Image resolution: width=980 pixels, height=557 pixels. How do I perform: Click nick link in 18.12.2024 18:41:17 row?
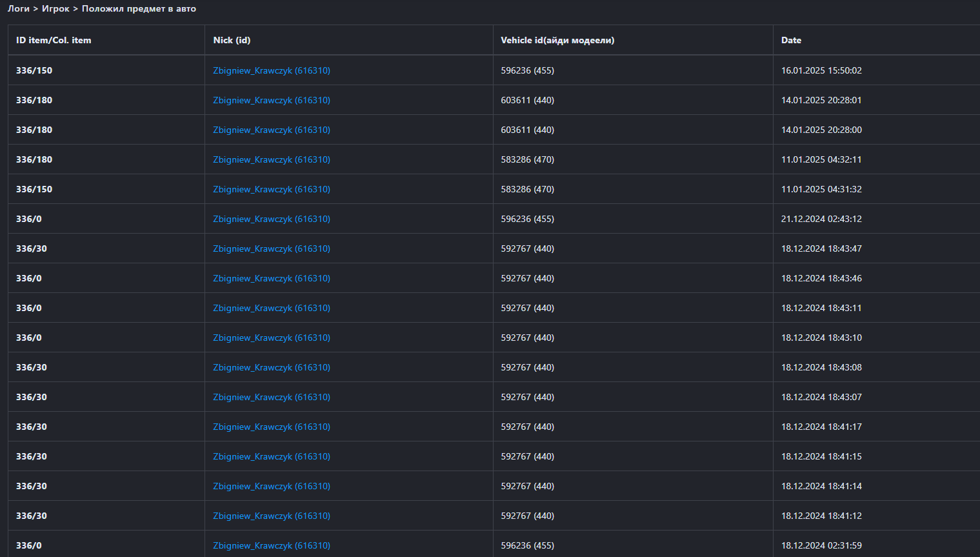coord(272,427)
